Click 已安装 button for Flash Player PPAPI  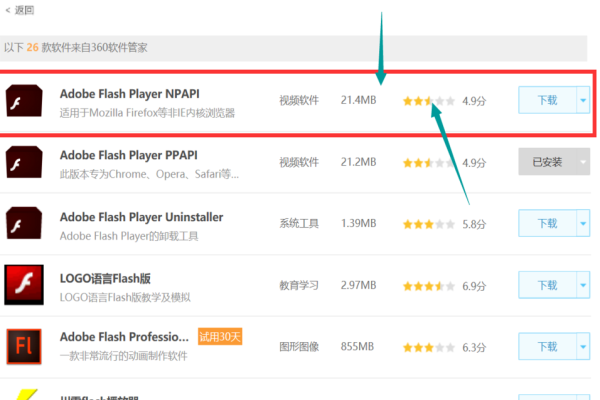click(547, 162)
